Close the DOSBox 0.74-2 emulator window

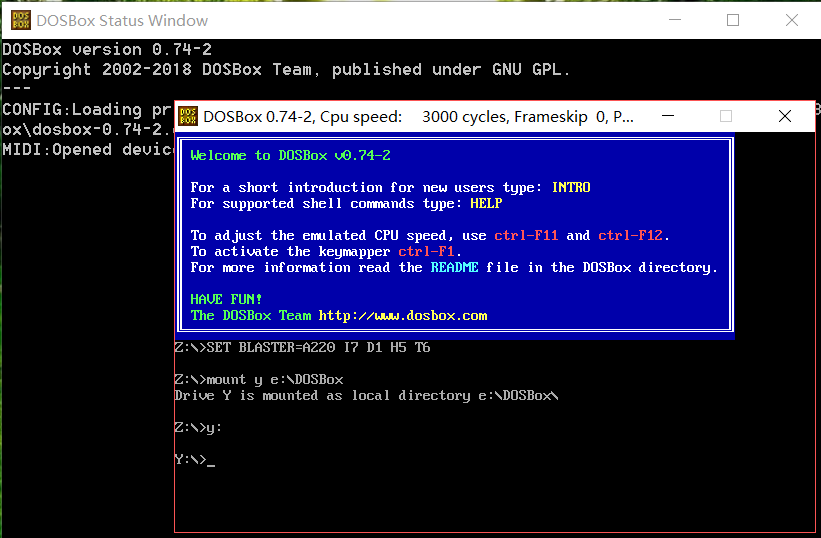coord(784,116)
